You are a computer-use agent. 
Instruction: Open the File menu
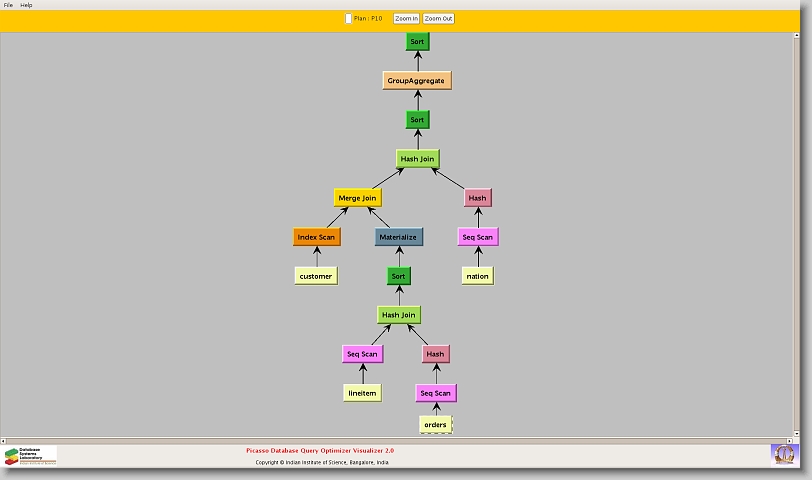point(8,5)
